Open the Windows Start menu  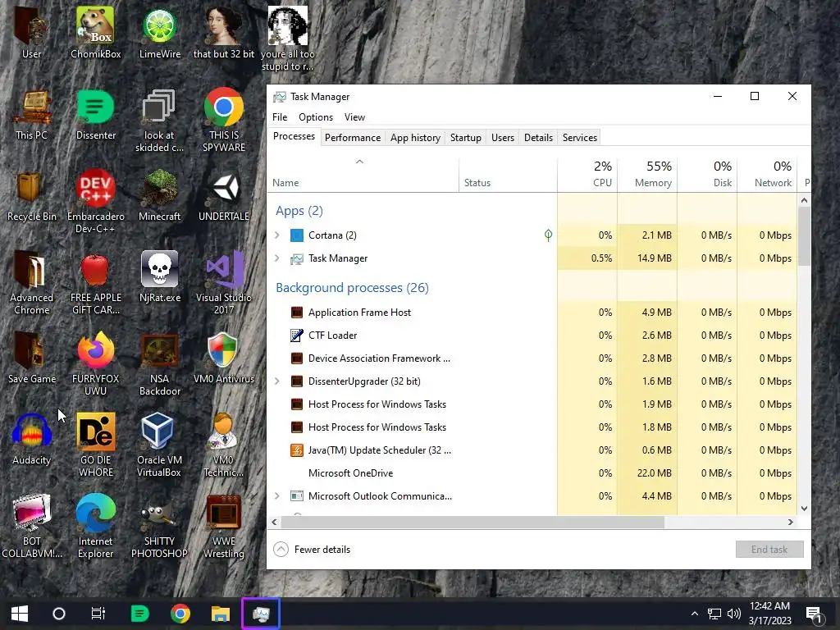pos(20,614)
